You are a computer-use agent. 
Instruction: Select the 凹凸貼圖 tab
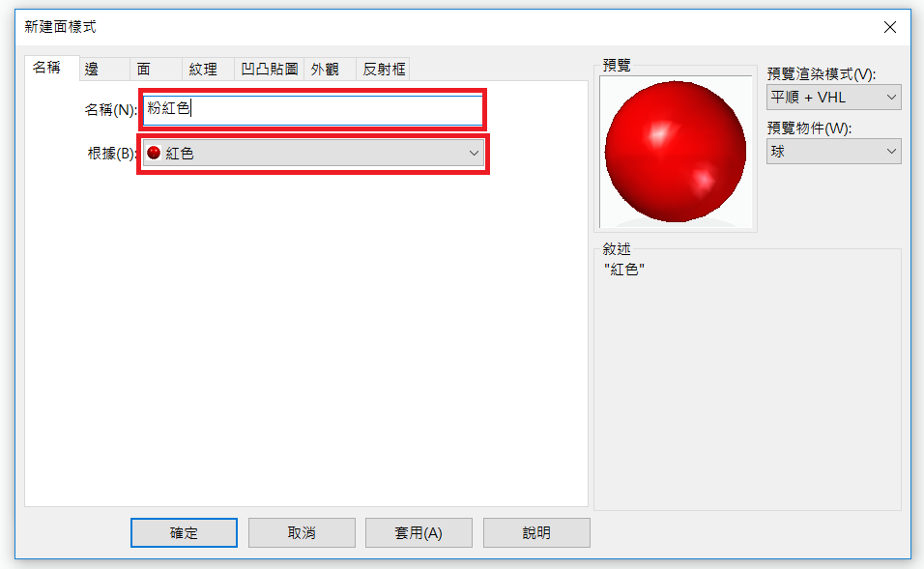pyautogui.click(x=269, y=69)
